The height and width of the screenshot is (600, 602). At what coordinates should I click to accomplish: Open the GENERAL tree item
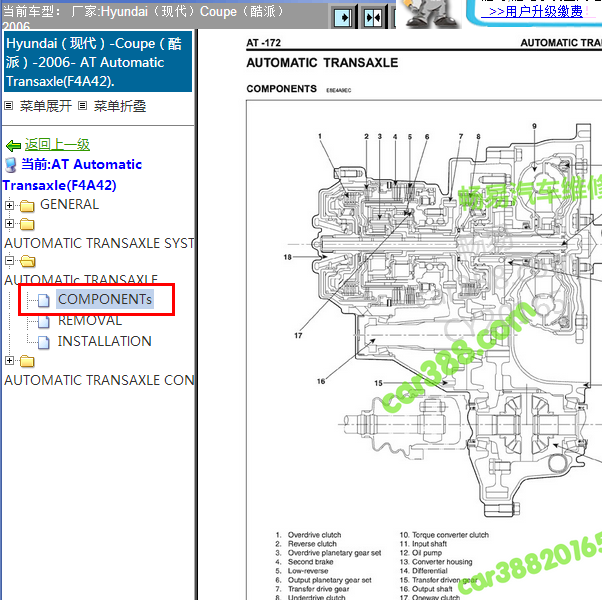[69, 204]
